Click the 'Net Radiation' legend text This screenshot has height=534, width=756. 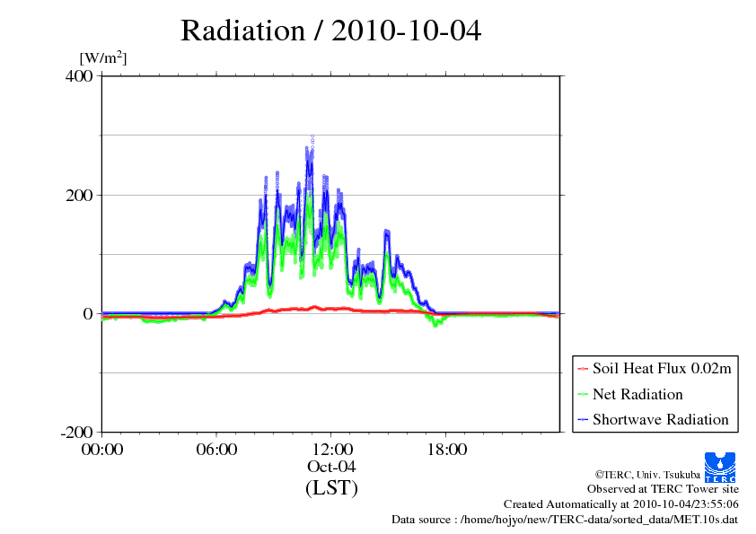click(637, 394)
